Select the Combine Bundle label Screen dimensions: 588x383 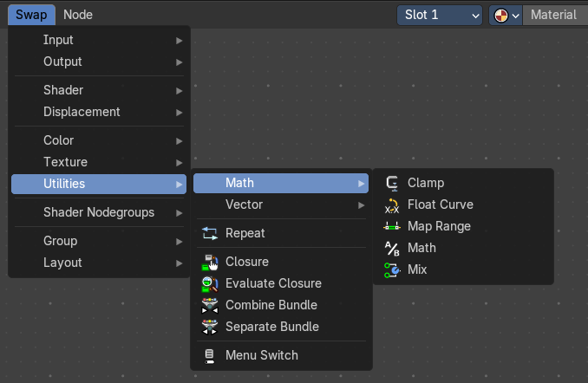(271, 305)
